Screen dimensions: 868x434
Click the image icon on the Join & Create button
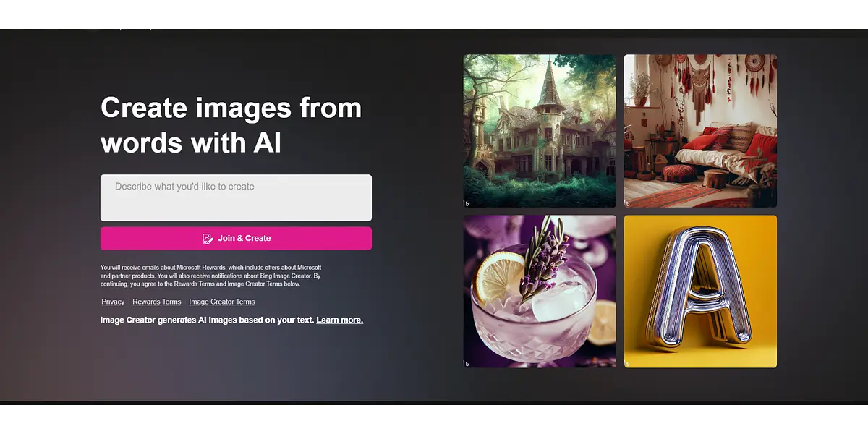click(x=208, y=239)
